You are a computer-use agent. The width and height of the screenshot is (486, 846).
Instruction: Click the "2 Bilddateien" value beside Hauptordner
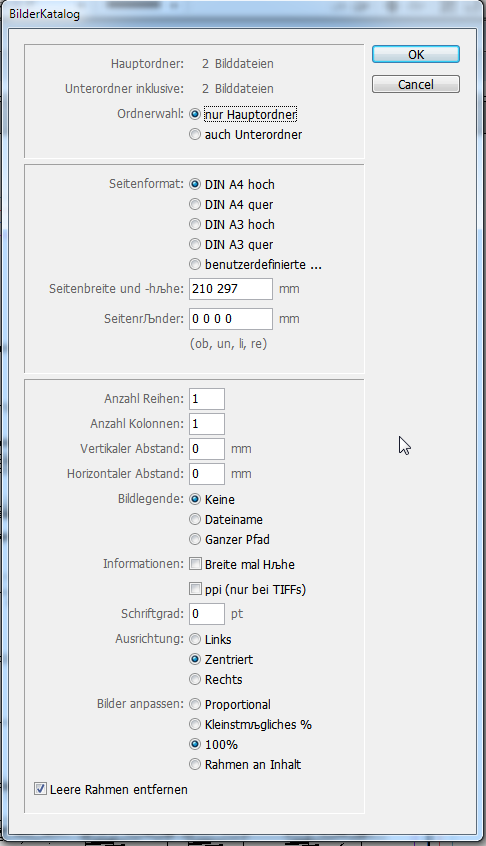[x=237, y=64]
